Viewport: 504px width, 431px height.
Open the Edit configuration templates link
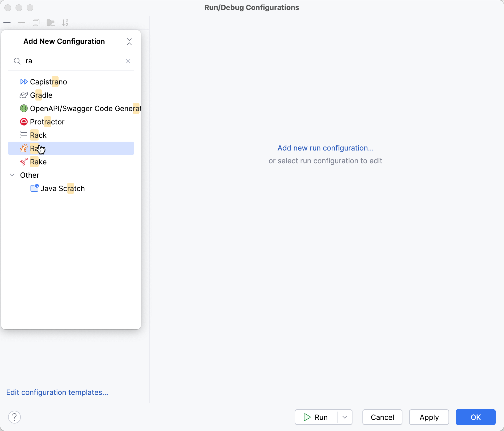[x=57, y=392]
